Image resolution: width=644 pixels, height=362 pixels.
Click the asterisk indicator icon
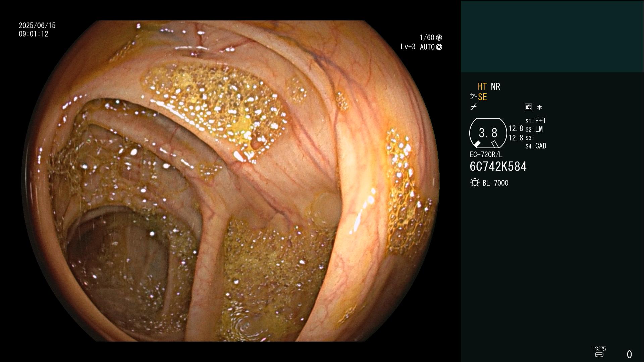click(x=539, y=107)
